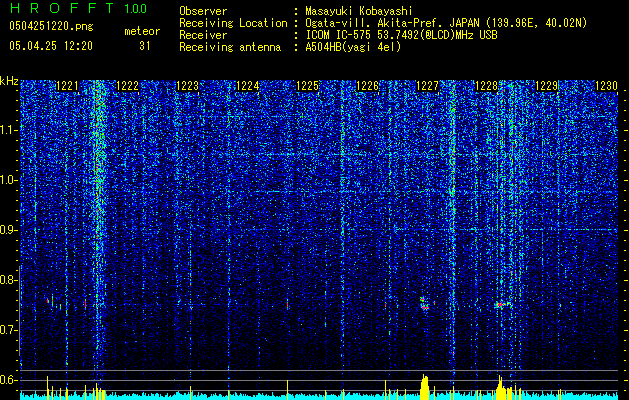
Task: Click the 1230 time marker
Action: pyautogui.click(x=606, y=86)
